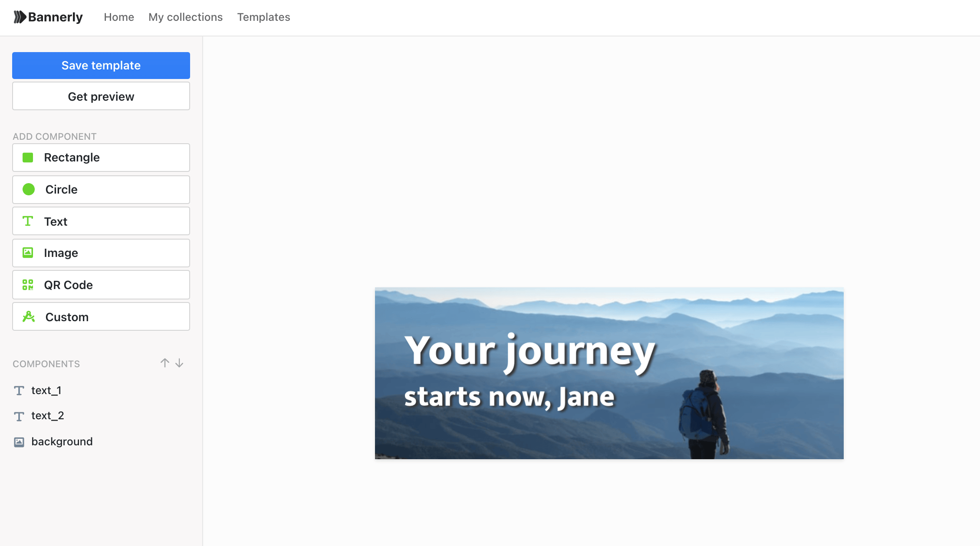Move component up in layer order

tap(164, 363)
